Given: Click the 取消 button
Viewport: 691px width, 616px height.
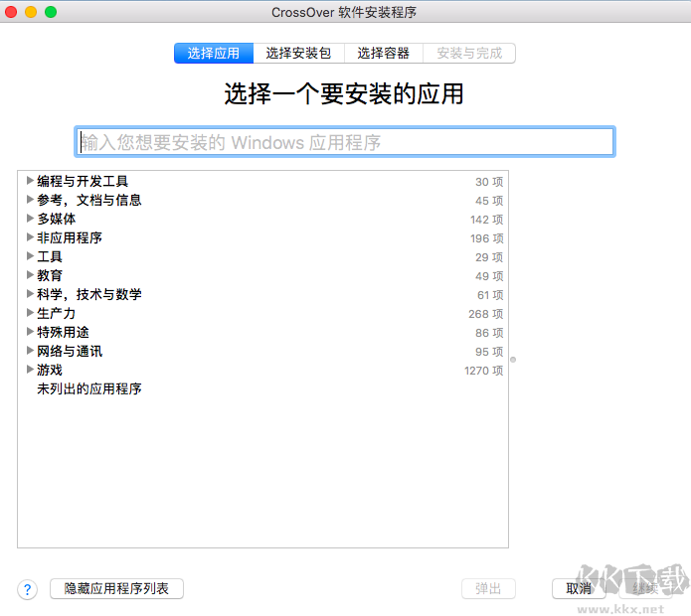Looking at the screenshot, I should (x=579, y=589).
